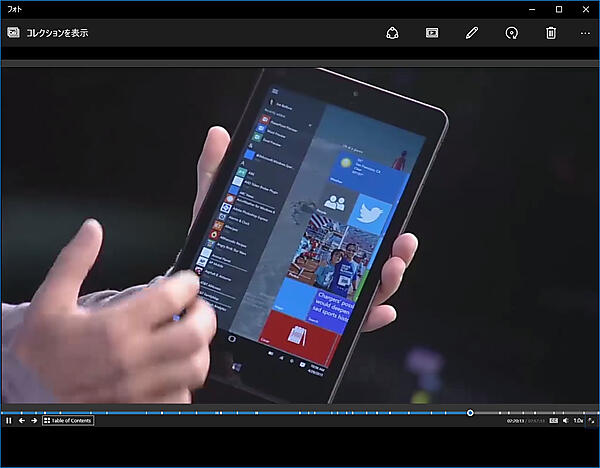Click the red tile on the tablet
Viewport: 600px width, 468px height.
pyautogui.click(x=299, y=337)
